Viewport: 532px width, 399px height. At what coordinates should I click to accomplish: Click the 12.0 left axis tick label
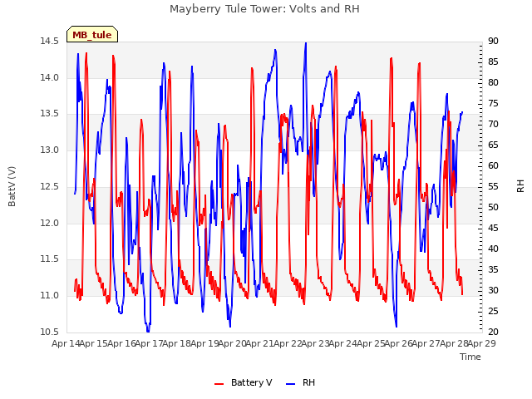point(50,223)
